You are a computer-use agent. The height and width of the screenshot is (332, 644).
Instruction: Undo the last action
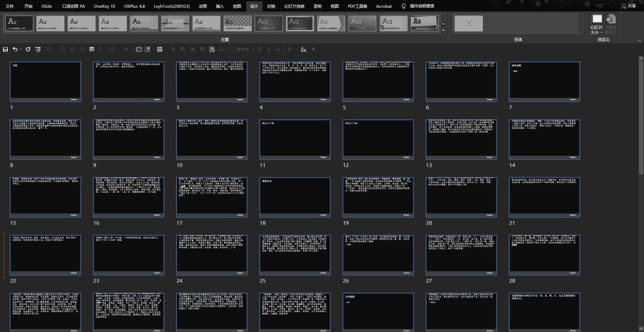point(15,50)
